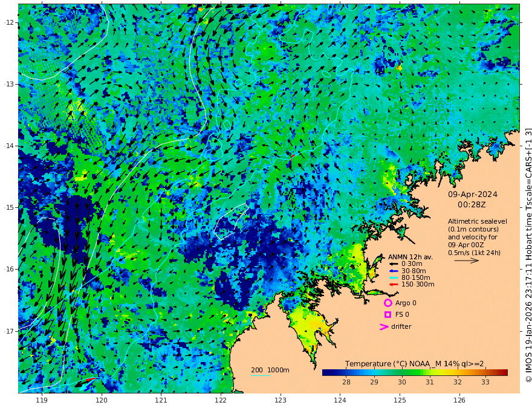532x411 pixels.
Task: Click the colorbar tick label 31
Action: click(430, 382)
